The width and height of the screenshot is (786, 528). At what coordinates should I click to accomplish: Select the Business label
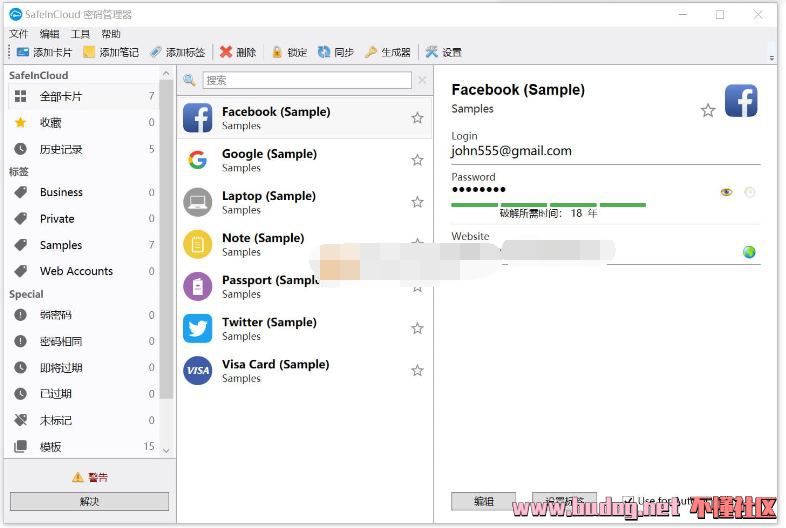coord(83,192)
